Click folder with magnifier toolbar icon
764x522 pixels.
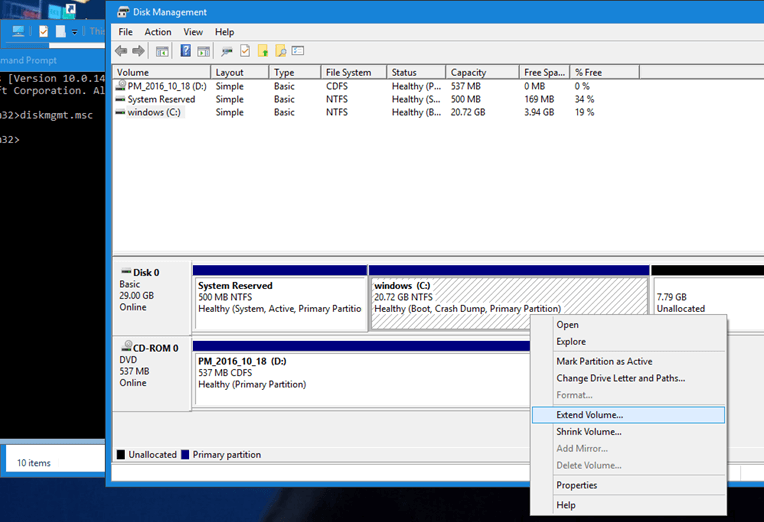click(281, 51)
